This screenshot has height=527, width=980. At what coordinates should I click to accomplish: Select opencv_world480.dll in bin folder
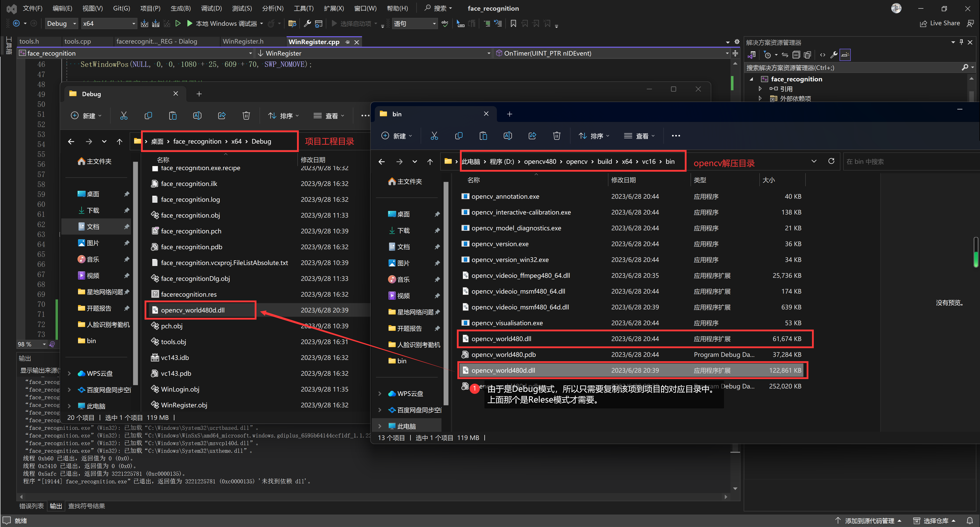[x=501, y=338]
